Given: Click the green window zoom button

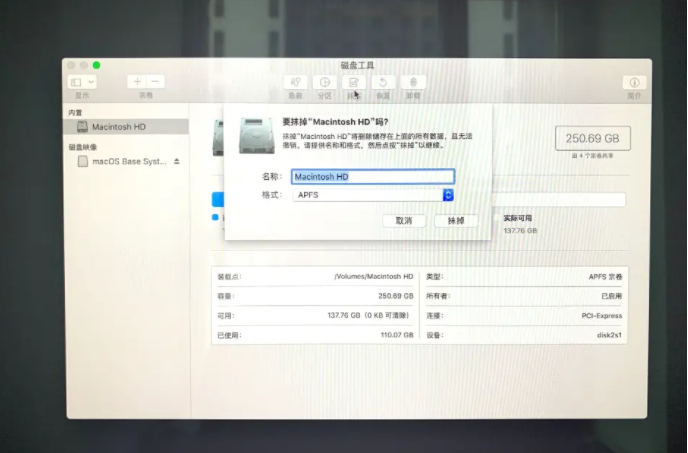Looking at the screenshot, I should (96, 65).
